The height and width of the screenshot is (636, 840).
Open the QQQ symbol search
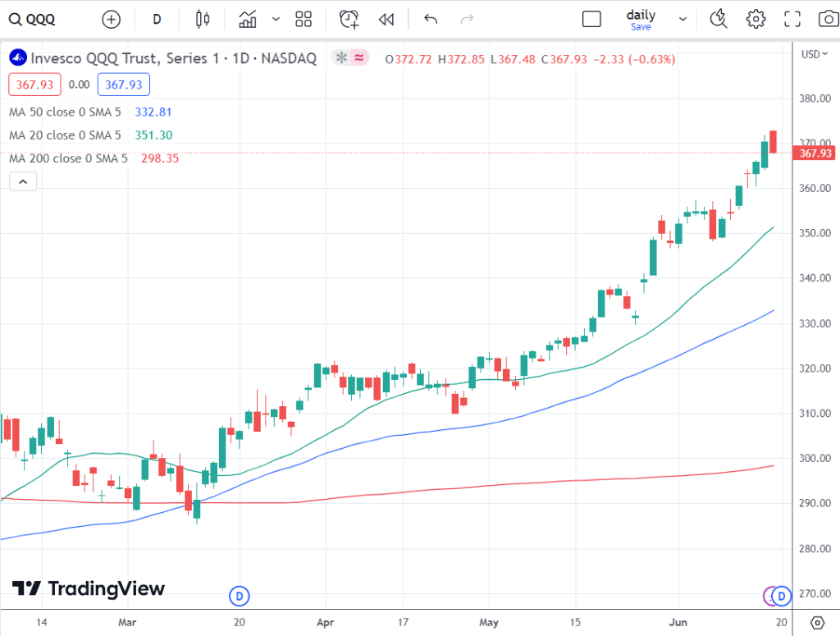(x=33, y=19)
